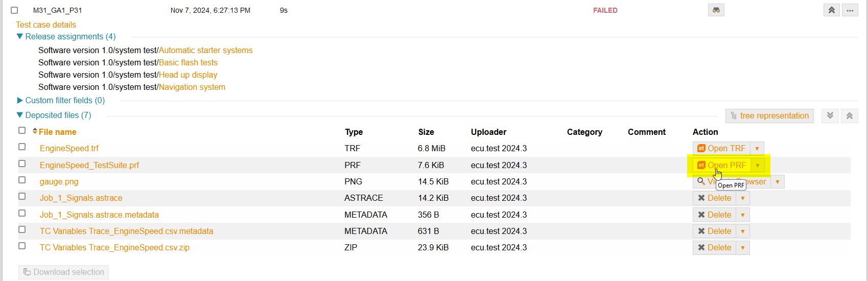Select the gauge.png checkbox
The image size is (868, 281).
(22, 180)
